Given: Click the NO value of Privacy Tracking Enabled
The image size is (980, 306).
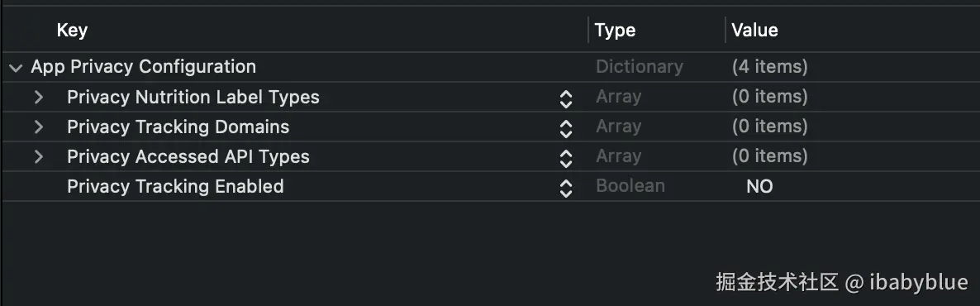Looking at the screenshot, I should point(759,186).
